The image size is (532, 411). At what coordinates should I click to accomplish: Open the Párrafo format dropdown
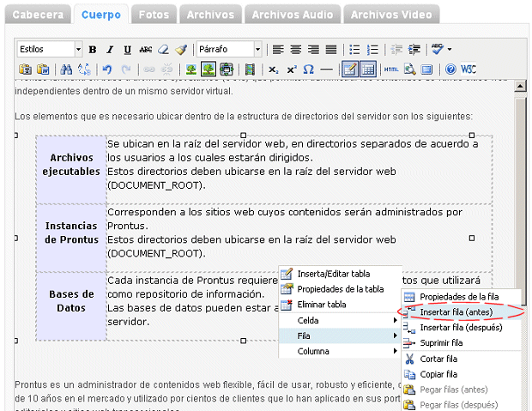pos(229,50)
